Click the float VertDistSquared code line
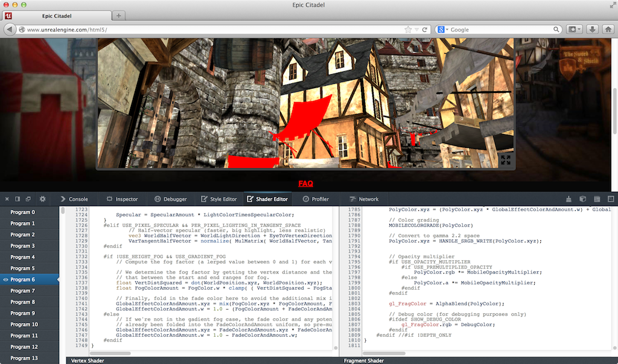Viewport: 618px width, 364px height. [219, 283]
